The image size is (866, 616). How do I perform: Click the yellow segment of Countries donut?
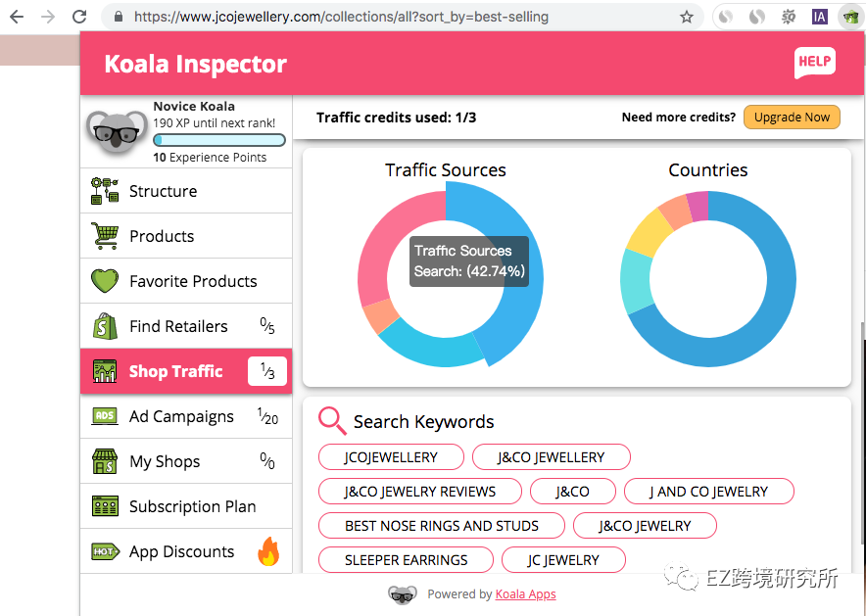[648, 233]
